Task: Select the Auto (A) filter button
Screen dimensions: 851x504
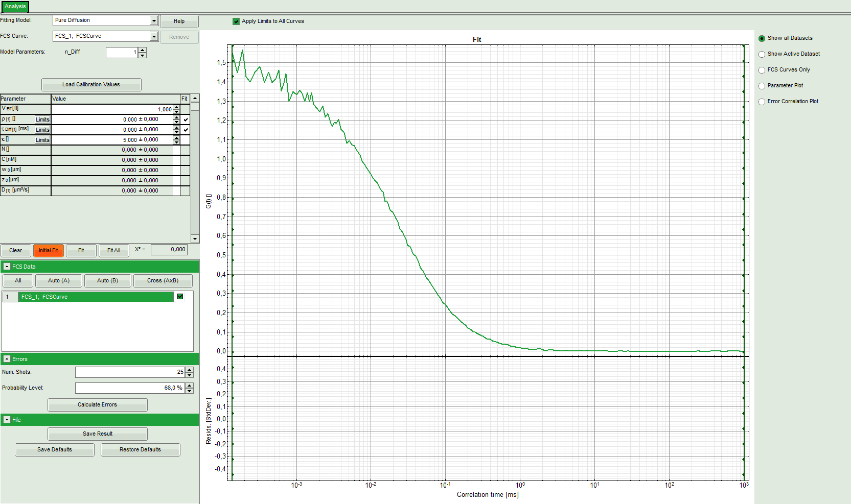Action: (x=59, y=281)
